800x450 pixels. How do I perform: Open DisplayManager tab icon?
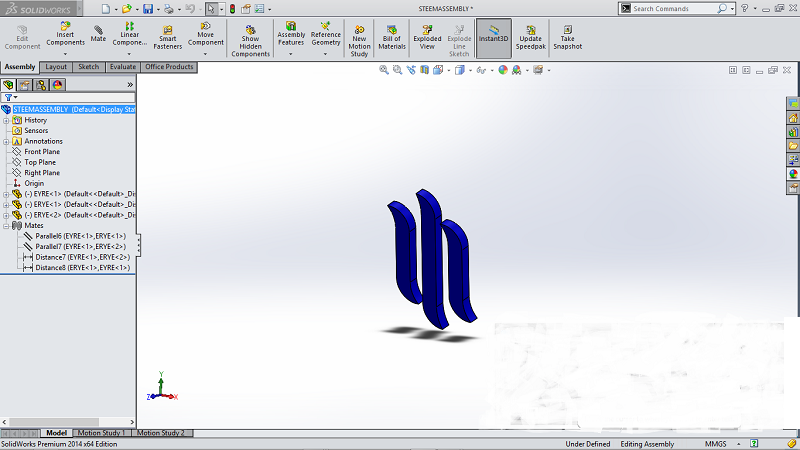click(x=57, y=85)
